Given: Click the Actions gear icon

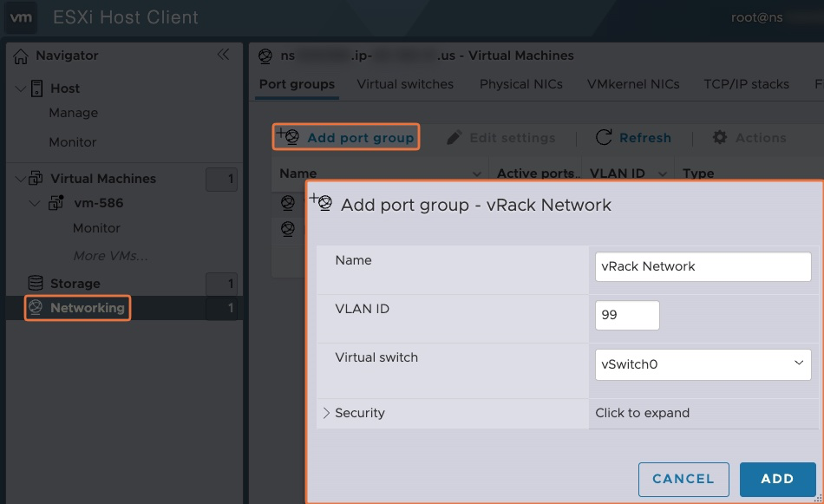Looking at the screenshot, I should tap(719, 137).
